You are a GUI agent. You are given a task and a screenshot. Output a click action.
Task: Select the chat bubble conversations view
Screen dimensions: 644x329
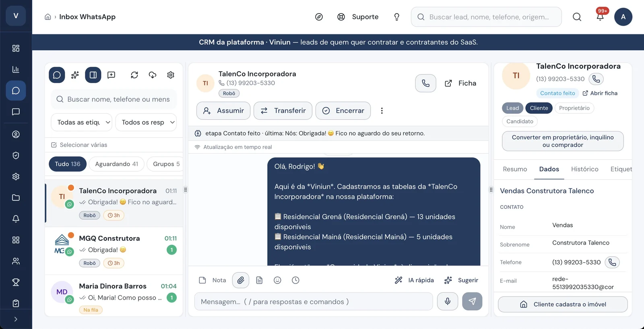[x=57, y=75]
